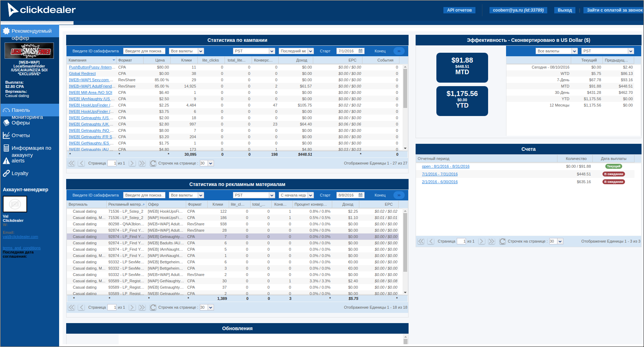The width and height of the screenshot is (644, 347).
Task: Open invoice period 8/1/2016 - 8/31/2016
Action: pyautogui.click(x=446, y=166)
